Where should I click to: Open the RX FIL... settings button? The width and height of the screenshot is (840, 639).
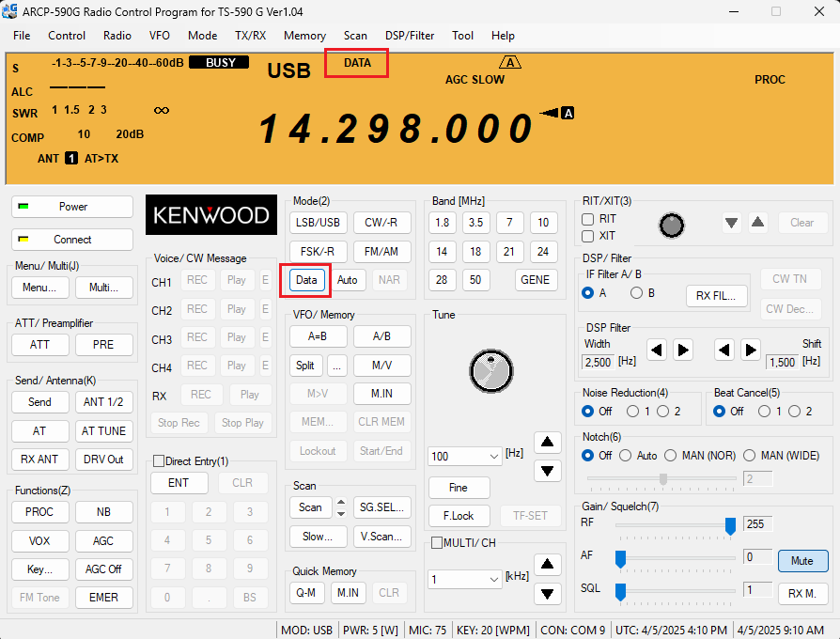tap(716, 296)
